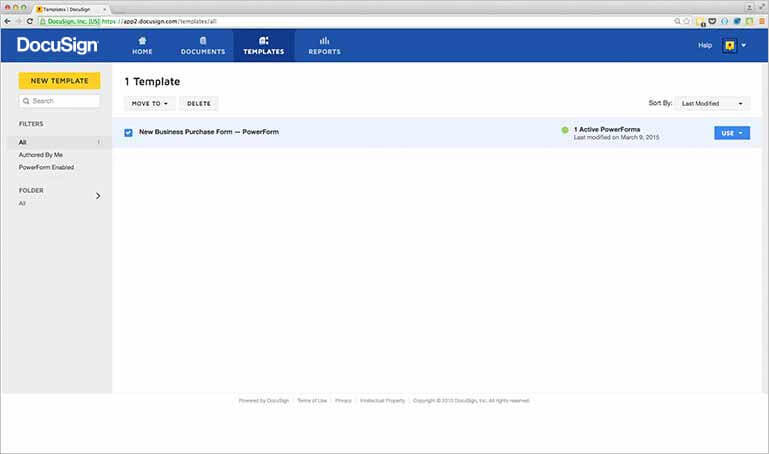Open the Reports section
This screenshot has height=454, width=769.
324,46
